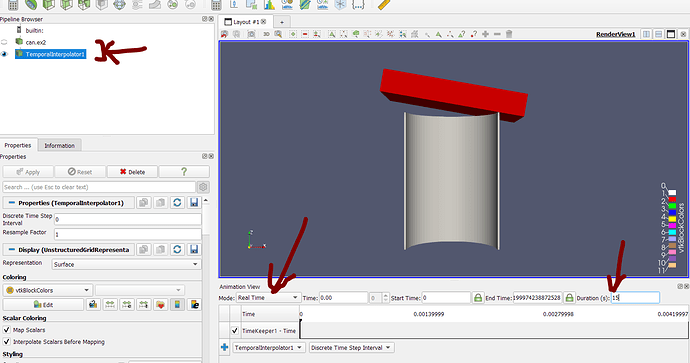Viewport: 690px width, 363px height.
Task: Click save-defaults icon in Display section
Action: (194, 249)
